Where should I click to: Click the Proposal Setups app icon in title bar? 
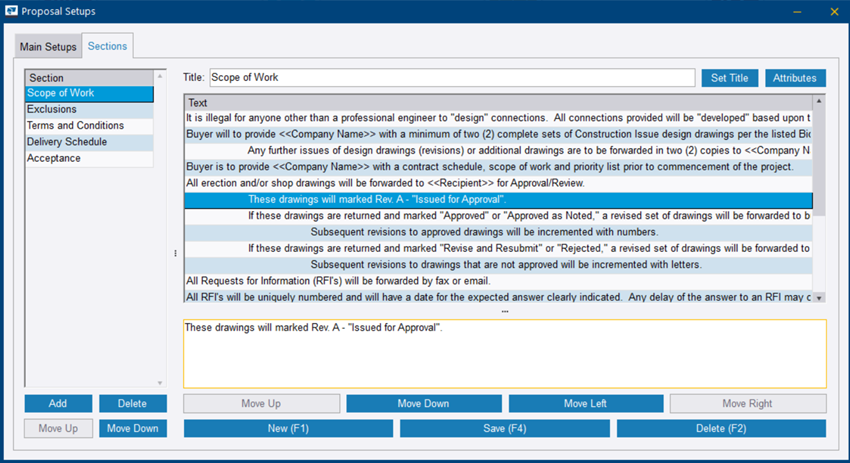(x=12, y=11)
